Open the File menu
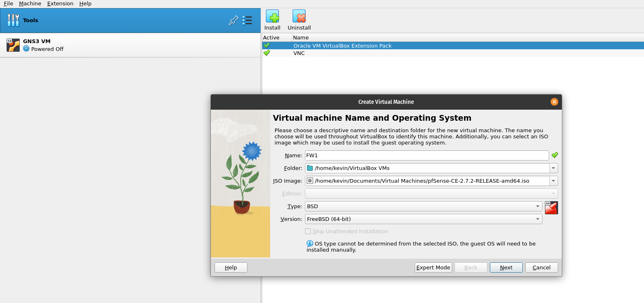This screenshot has height=303, width=644. 8,4
